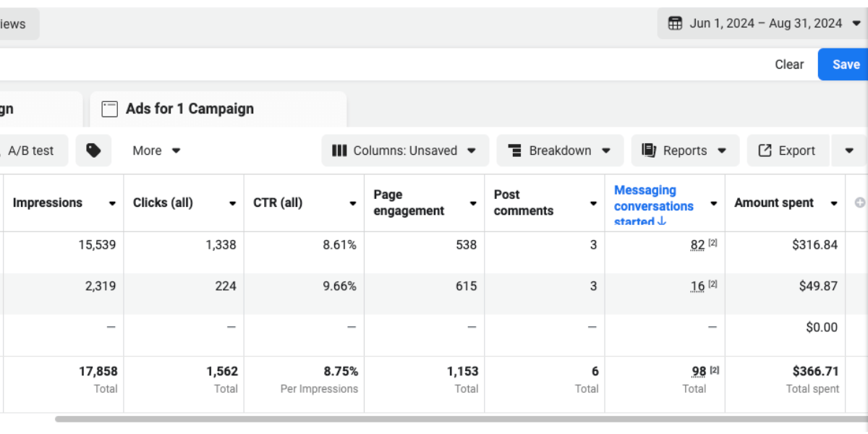
Task: Open CTR (all) column menu arrow
Action: (352, 204)
